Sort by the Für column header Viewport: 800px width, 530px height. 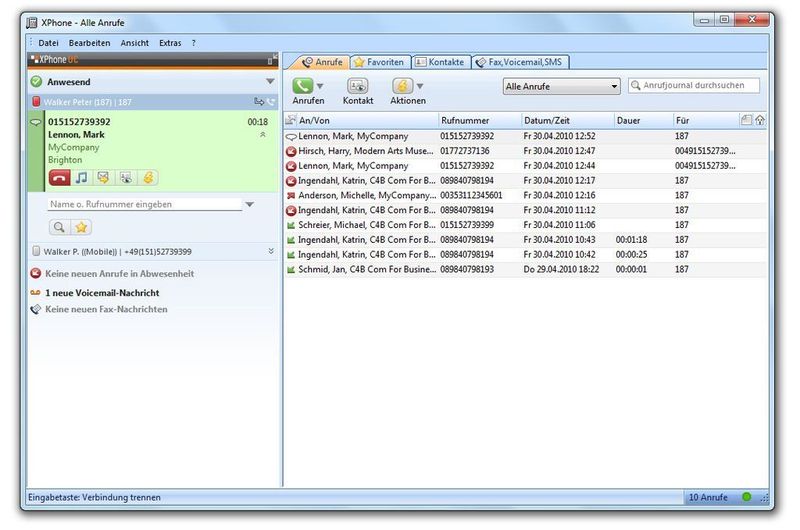click(706, 120)
